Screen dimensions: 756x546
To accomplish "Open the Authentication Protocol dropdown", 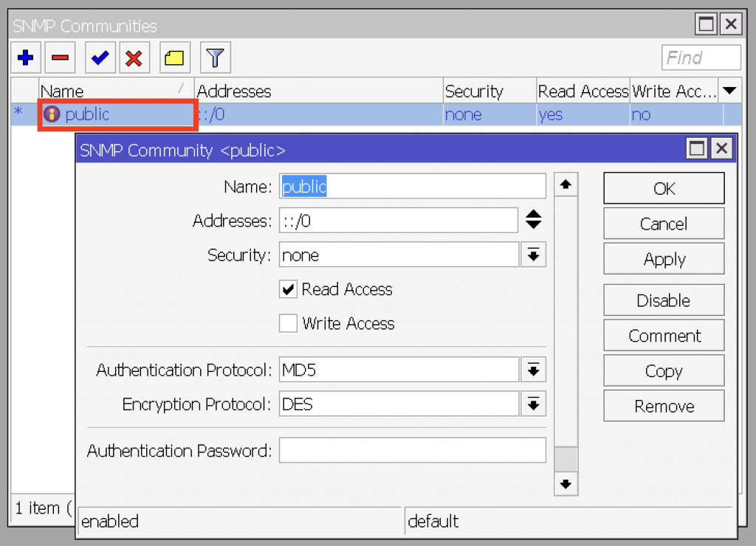I will click(533, 370).
